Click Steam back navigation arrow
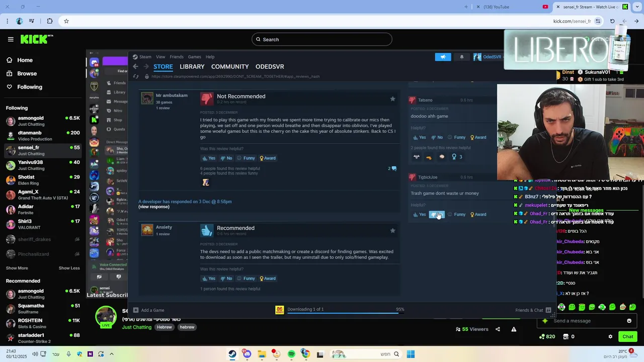Screen dimensions: 644x362 (135, 66)
